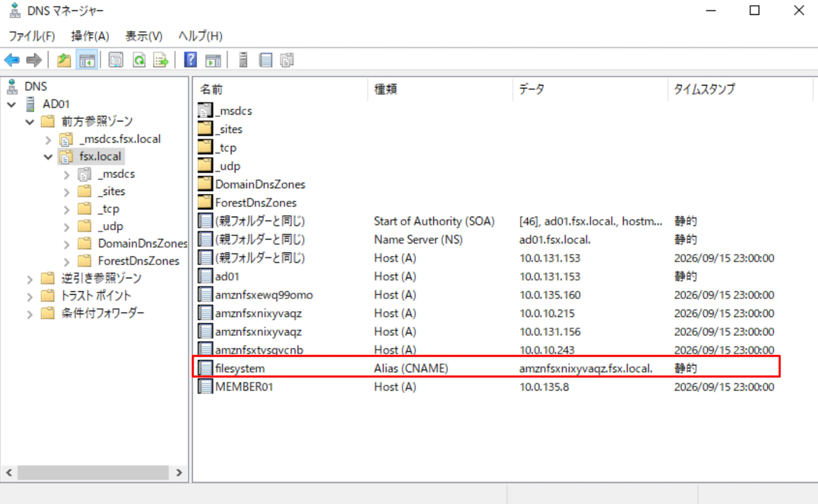Click the forward arrow toolbar icon
Viewport: 818px width, 504px height.
point(34,60)
